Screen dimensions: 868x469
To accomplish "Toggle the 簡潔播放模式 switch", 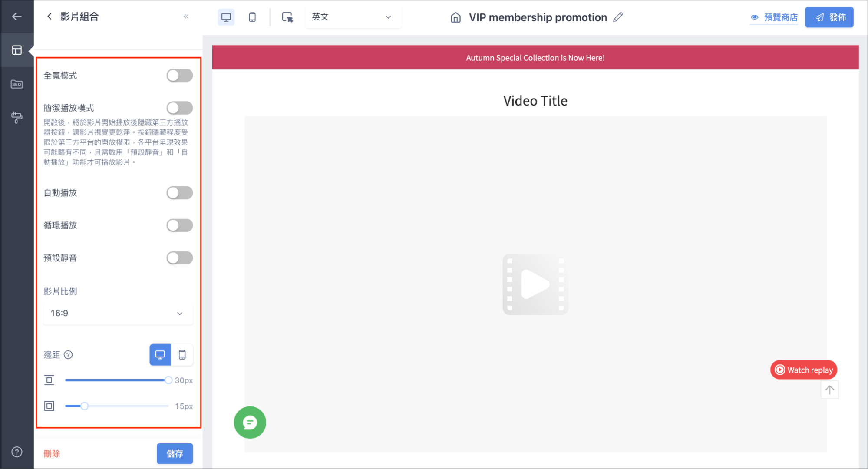I will (x=179, y=108).
